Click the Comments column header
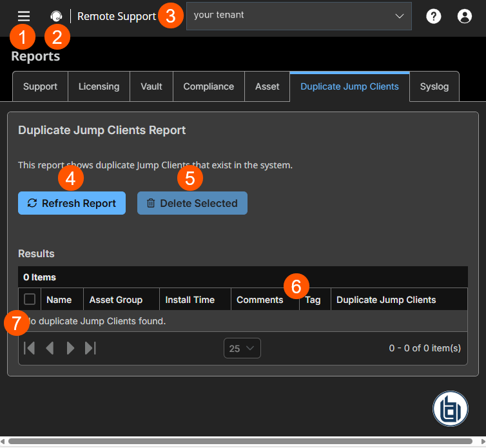Image resolution: width=486 pixels, height=448 pixels. (265, 300)
